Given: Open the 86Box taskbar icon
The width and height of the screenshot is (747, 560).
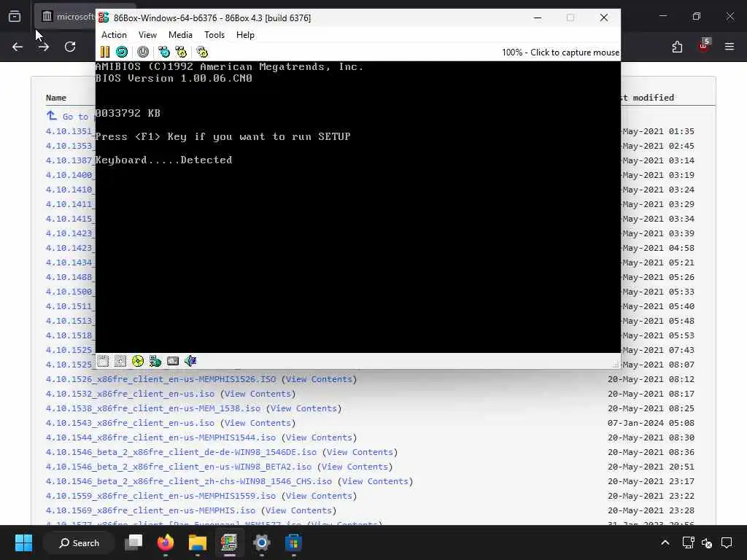Looking at the screenshot, I should (229, 542).
